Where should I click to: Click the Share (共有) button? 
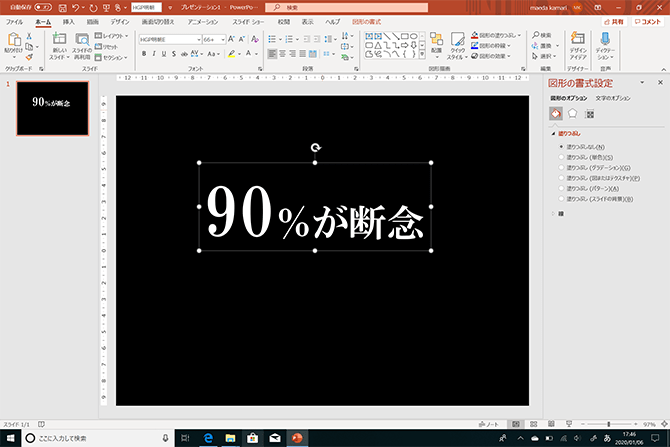point(614,22)
